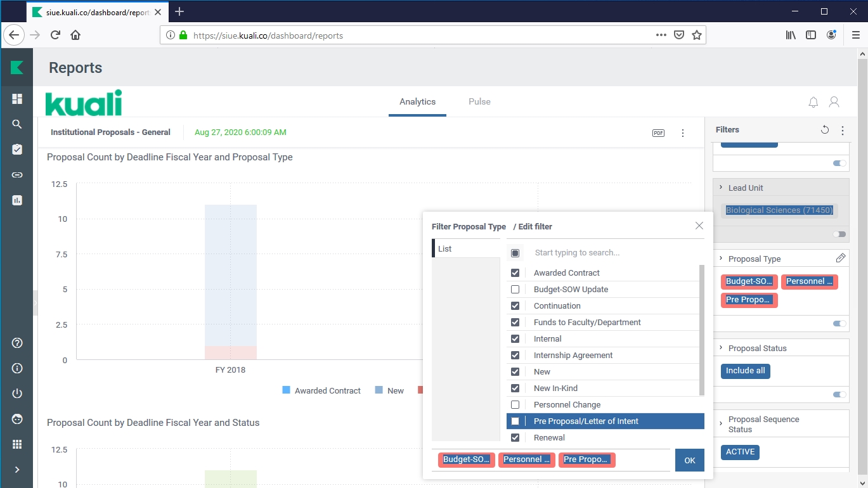The image size is (868, 488).
Task: Reset filters with the circular arrow icon
Action: [824, 130]
